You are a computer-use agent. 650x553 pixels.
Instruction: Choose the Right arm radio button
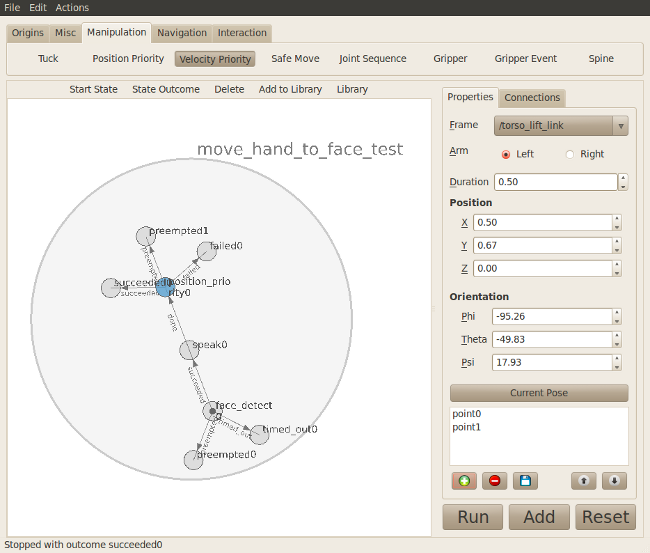click(571, 154)
